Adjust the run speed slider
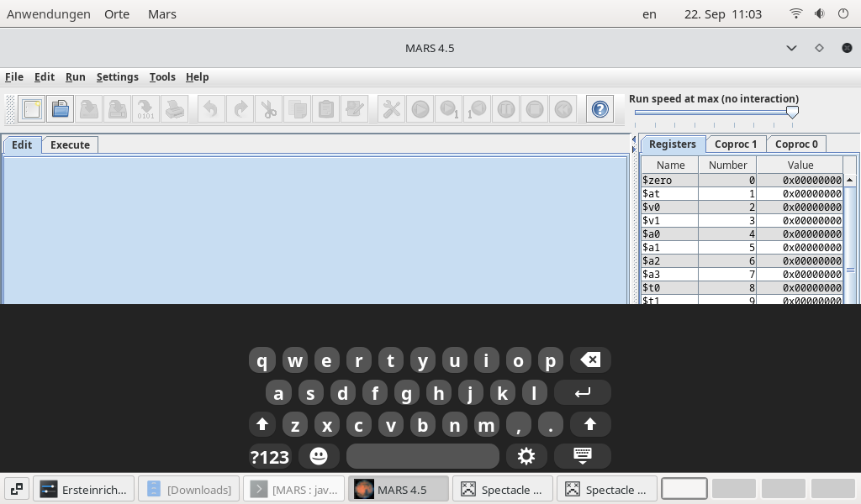The image size is (861, 504). tap(792, 111)
